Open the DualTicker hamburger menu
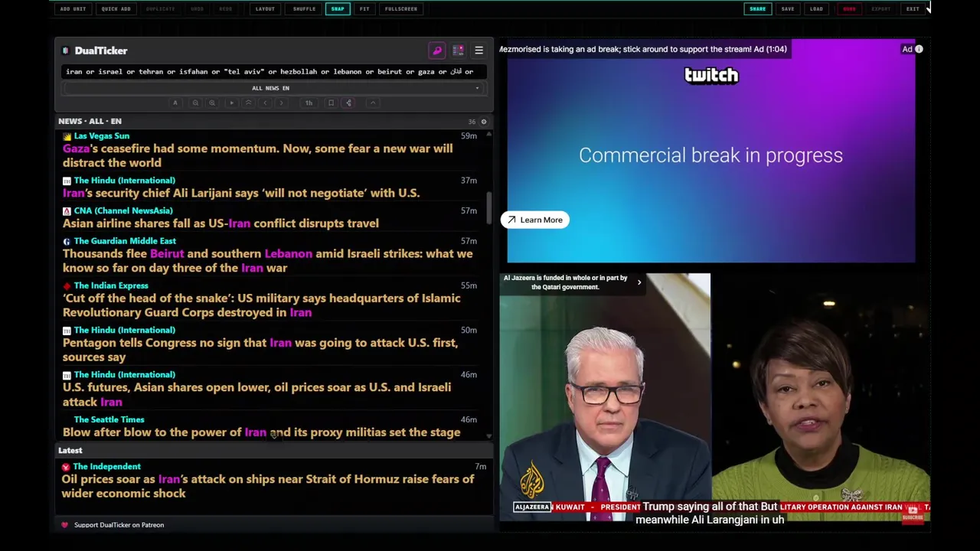Screen dimensions: 980x551 [x=479, y=51]
